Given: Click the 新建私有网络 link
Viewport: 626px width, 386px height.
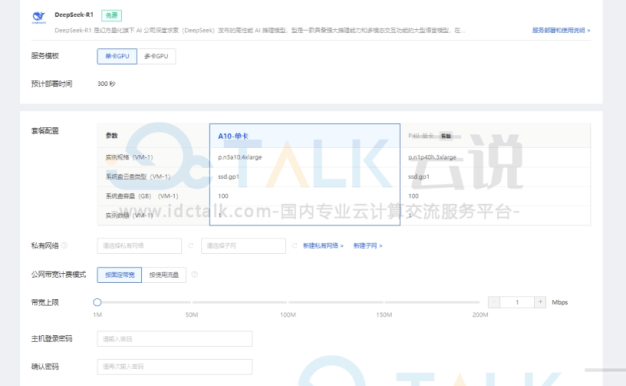Looking at the screenshot, I should pos(323,246).
